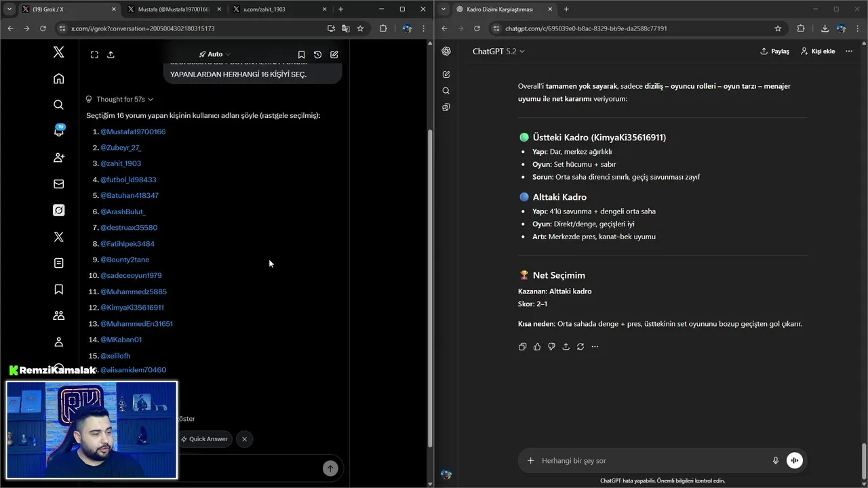The height and width of the screenshot is (488, 868).
Task: Click the dictation microphone in ChatGPT
Action: click(776, 460)
